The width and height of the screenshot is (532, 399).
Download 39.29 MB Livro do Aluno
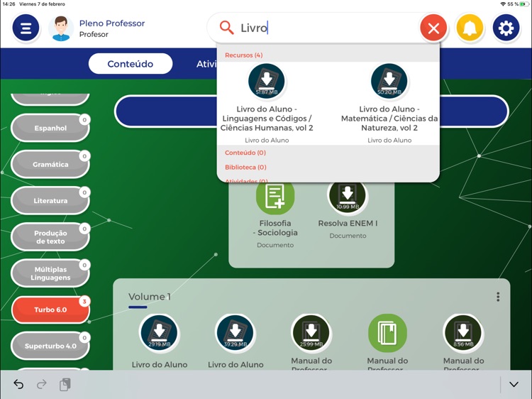click(235, 333)
